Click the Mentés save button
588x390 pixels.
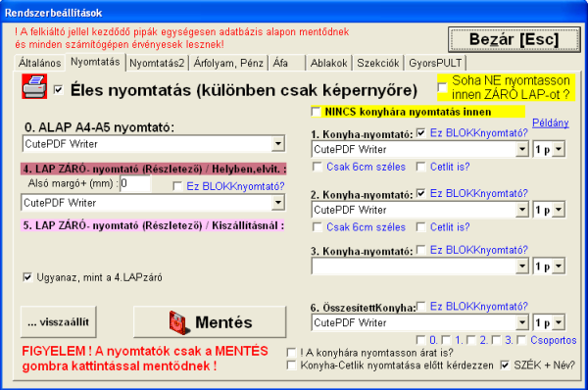pyautogui.click(x=210, y=322)
